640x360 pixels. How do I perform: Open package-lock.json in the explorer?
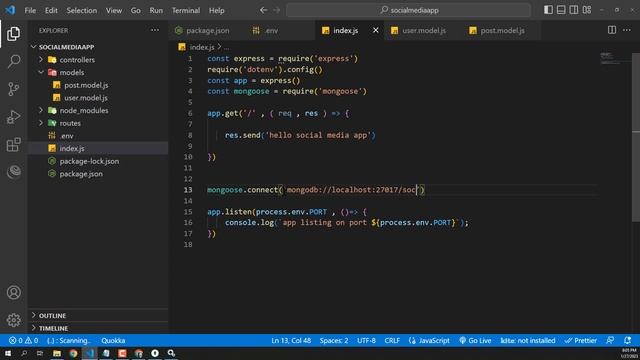point(89,161)
